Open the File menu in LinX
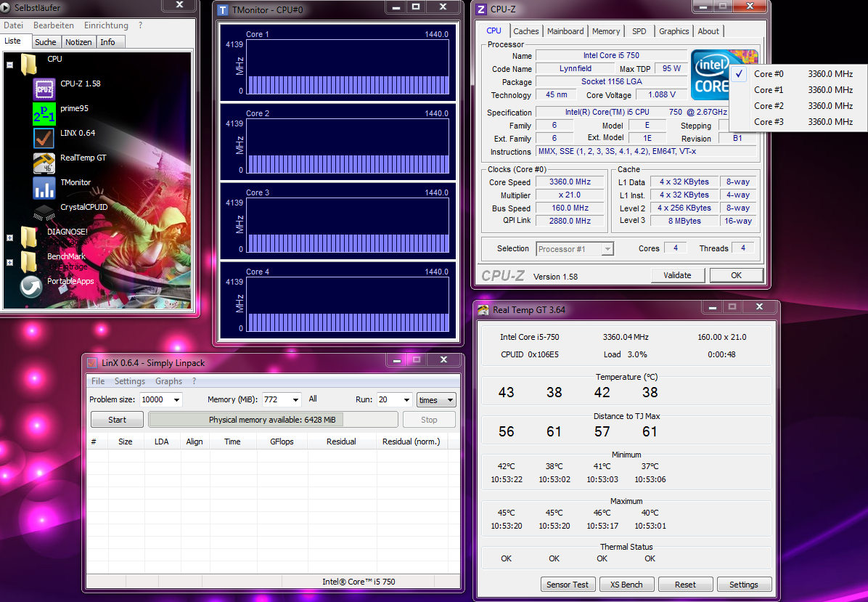868x602 pixels. click(x=98, y=381)
